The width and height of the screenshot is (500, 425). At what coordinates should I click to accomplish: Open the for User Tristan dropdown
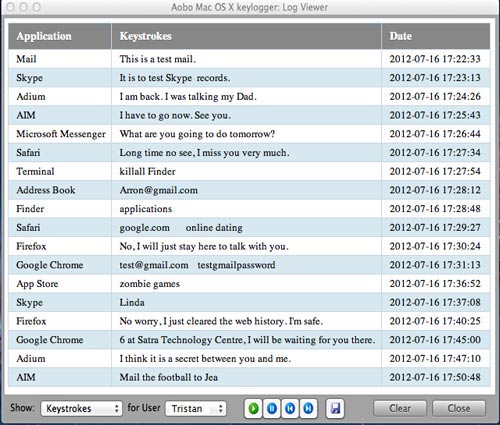(x=196, y=408)
